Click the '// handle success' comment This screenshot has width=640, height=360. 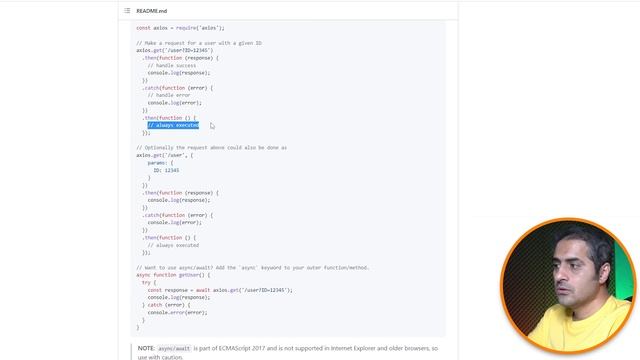tap(172, 65)
